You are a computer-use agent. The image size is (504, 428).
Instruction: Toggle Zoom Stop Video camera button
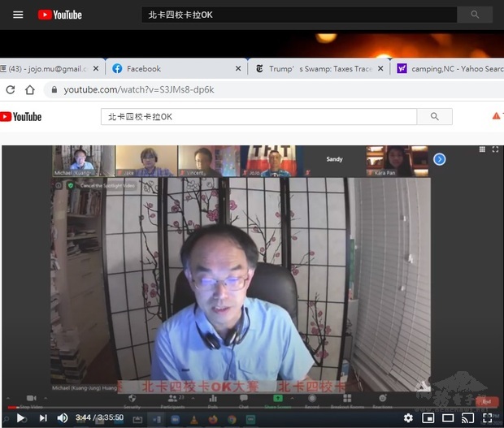(31, 400)
